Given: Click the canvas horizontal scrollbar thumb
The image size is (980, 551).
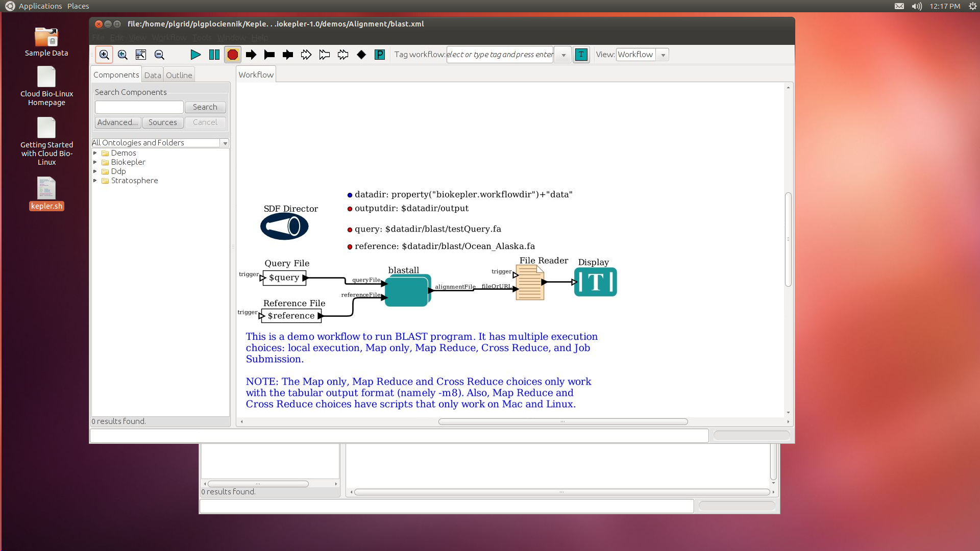Looking at the screenshot, I should click(563, 422).
